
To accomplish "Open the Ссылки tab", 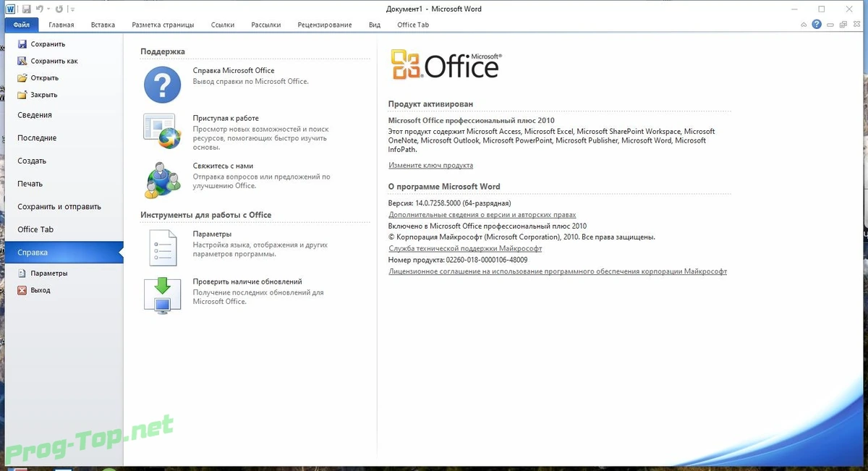I will [223, 25].
